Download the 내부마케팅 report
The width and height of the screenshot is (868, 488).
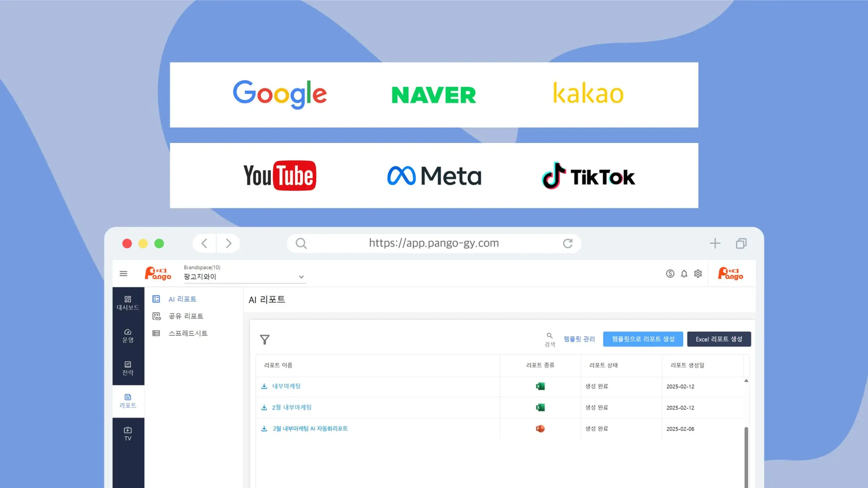[x=264, y=386]
